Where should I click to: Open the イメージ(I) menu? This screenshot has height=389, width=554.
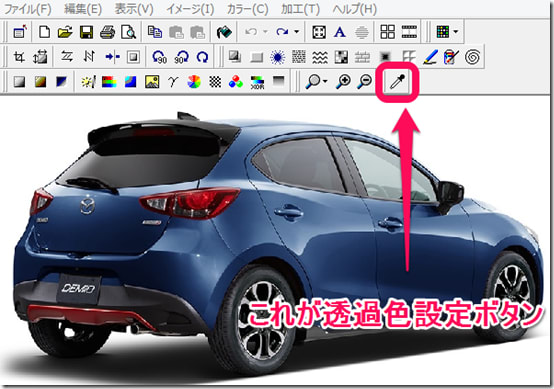(x=190, y=9)
